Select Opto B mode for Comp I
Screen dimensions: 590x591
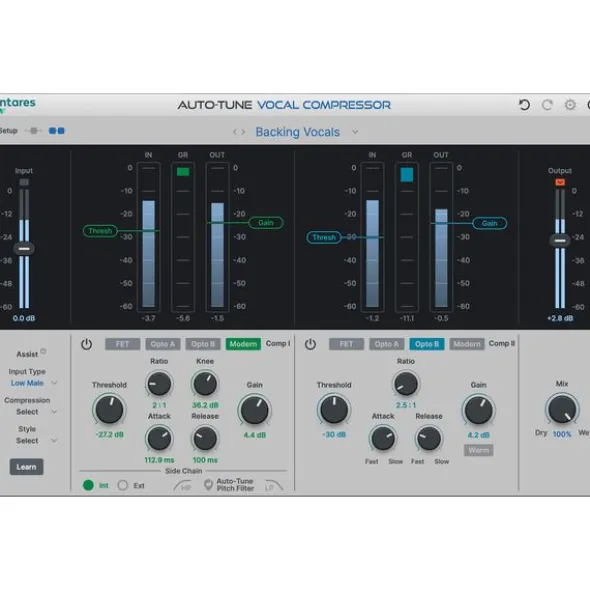point(203,344)
